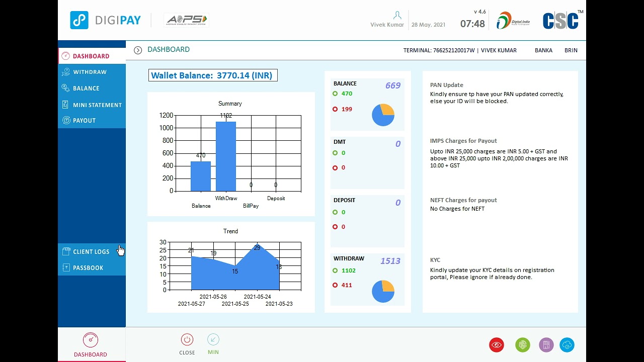Click the Min minimize arrow icon

213,339
